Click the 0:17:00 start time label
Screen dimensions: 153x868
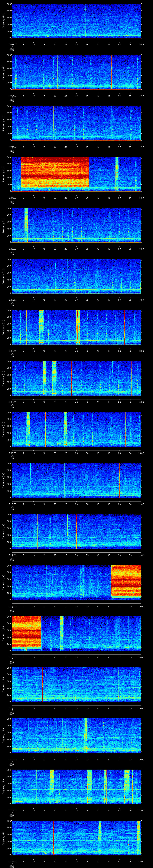[x=12, y=862]
